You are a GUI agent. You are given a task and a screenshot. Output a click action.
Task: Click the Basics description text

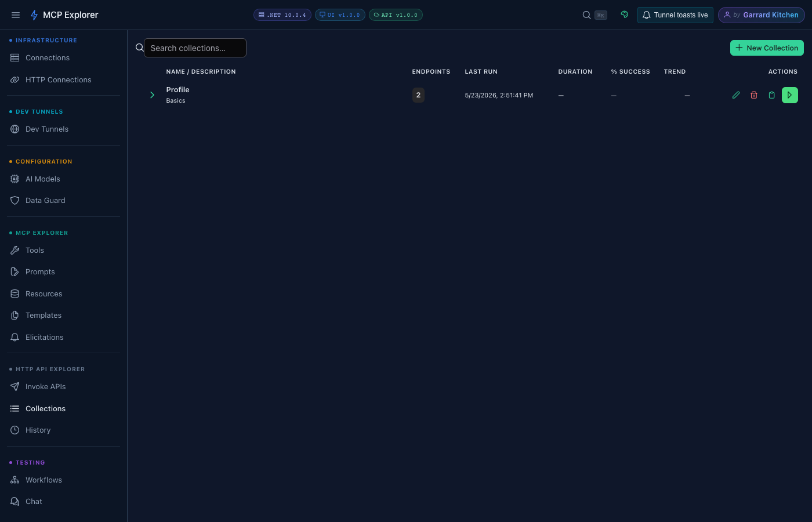(176, 101)
